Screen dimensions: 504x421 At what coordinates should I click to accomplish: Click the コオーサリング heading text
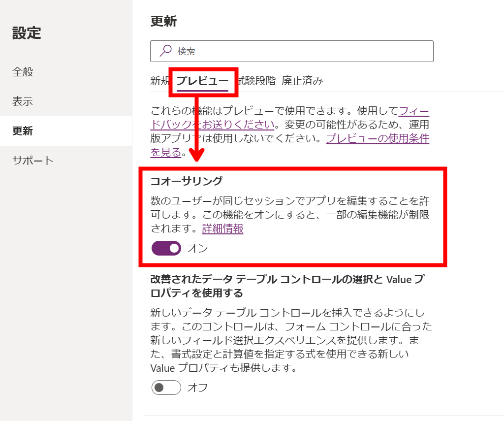[x=187, y=181]
